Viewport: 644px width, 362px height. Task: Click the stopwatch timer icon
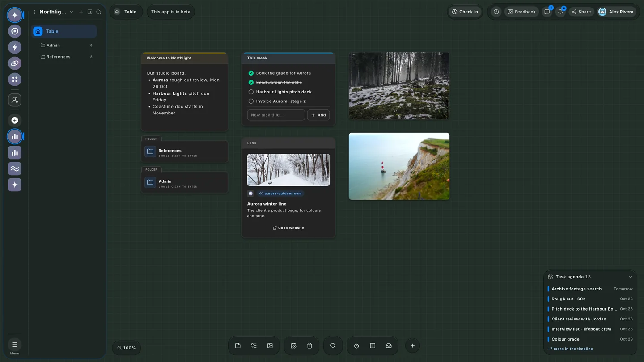[x=356, y=345]
